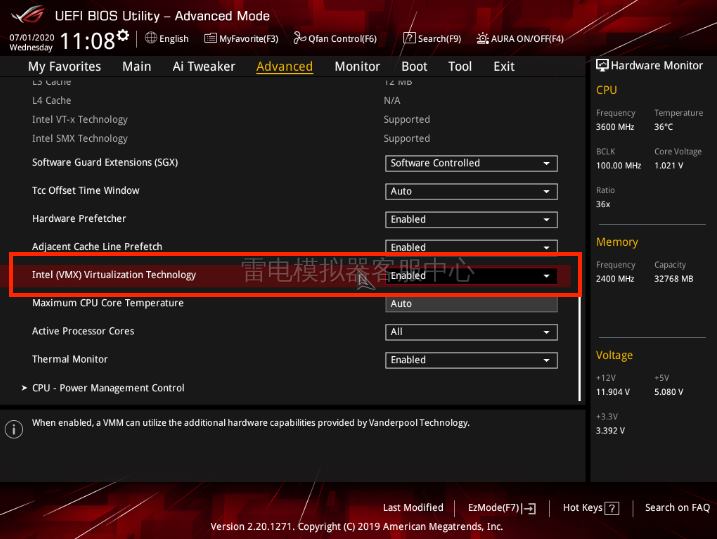Screen dimensions: 717x539
Task: Switch to EzMode(F7)
Action: pos(502,508)
